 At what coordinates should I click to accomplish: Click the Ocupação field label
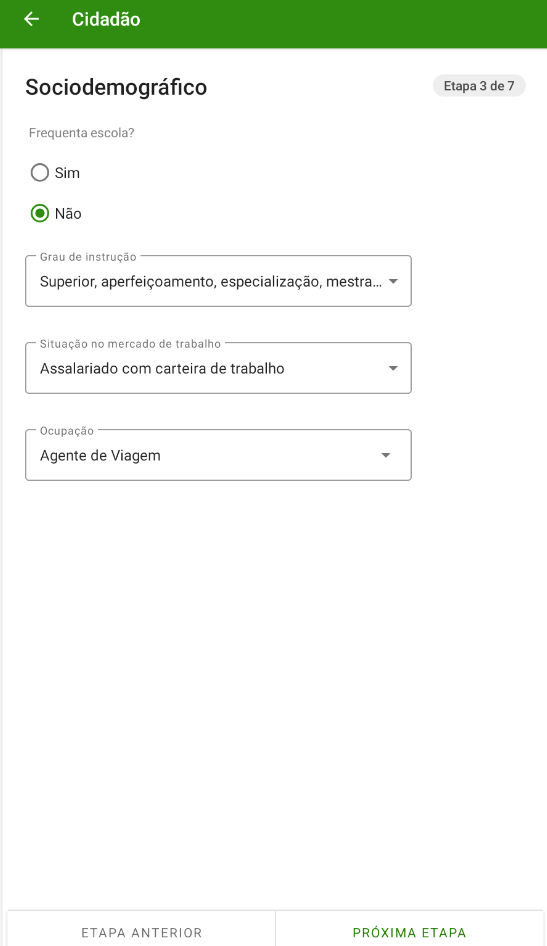tap(67, 431)
